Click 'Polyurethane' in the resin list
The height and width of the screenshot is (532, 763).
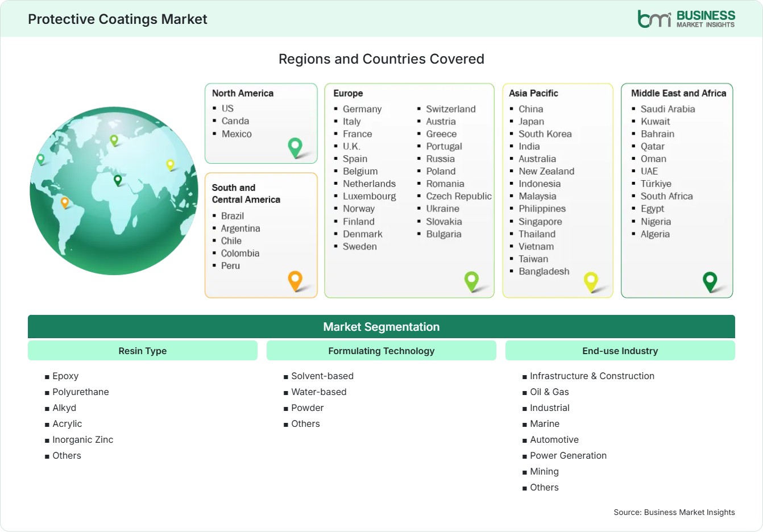click(81, 392)
